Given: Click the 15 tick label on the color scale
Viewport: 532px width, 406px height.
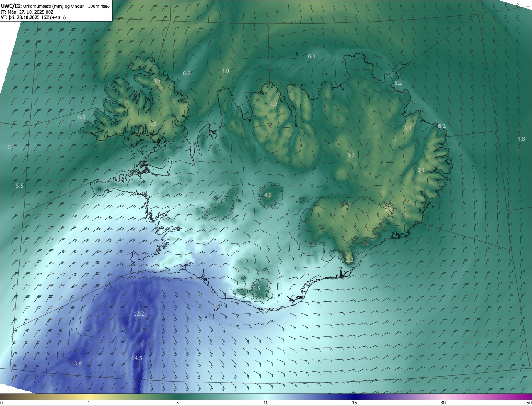Looking at the screenshot, I should coord(355,403).
